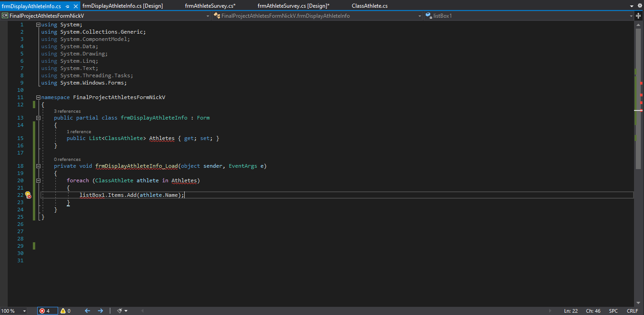
Task: Switch to the ClassAthlete.cs tab
Action: point(369,6)
